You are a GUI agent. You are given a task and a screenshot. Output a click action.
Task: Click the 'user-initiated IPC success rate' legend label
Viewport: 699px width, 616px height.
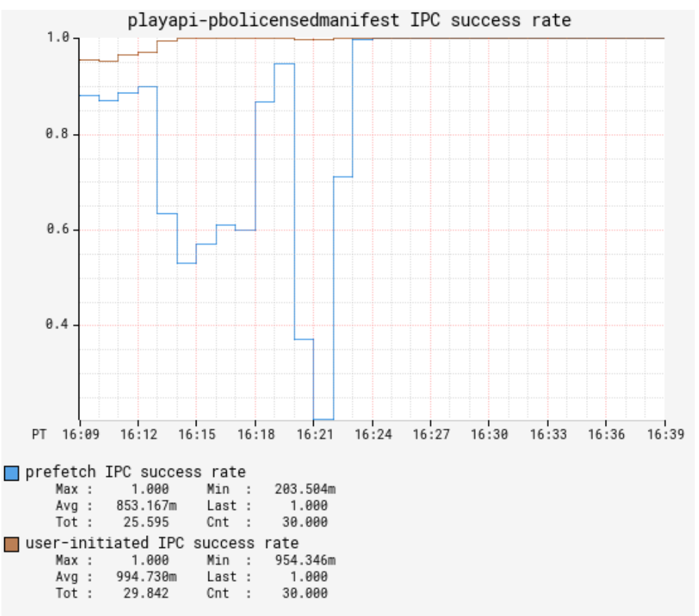[x=162, y=543]
